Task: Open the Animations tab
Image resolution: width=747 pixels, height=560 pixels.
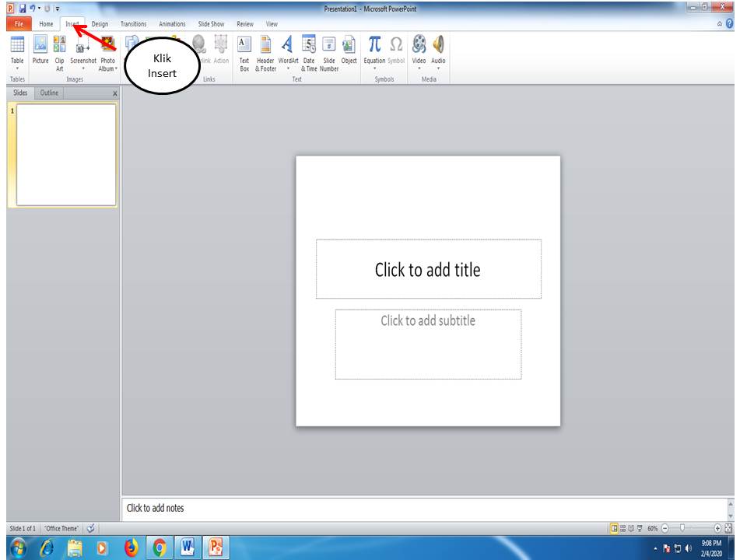Action: (172, 24)
